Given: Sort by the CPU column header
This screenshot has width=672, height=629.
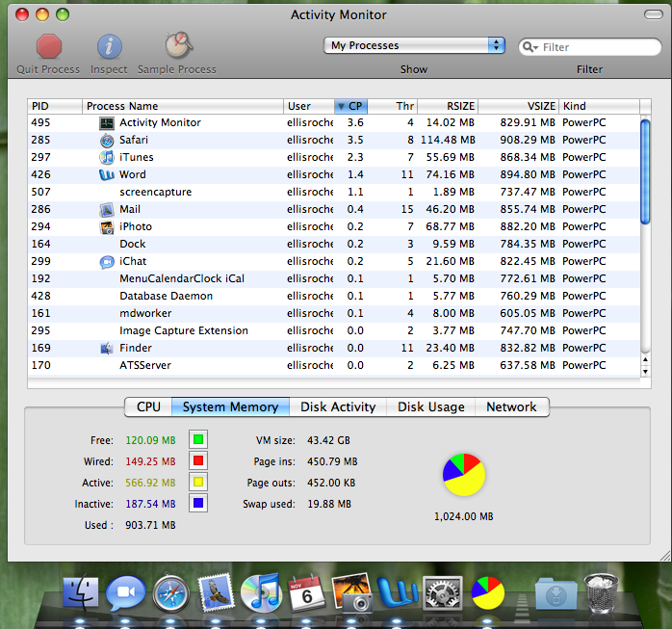Looking at the screenshot, I should point(350,106).
